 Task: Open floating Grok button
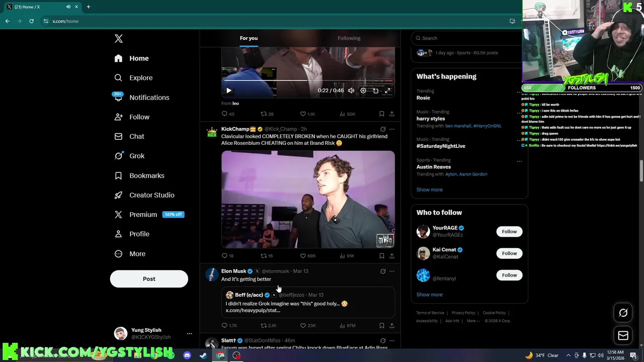[623, 313]
